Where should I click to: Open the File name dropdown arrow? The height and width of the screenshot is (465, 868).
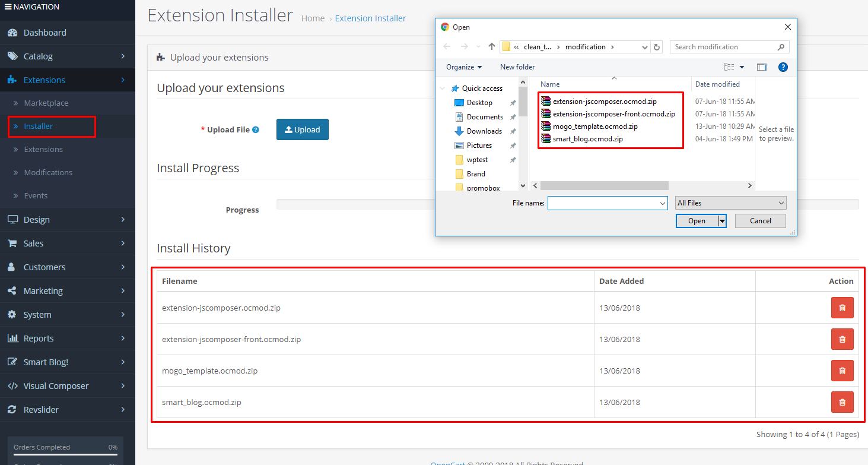663,203
